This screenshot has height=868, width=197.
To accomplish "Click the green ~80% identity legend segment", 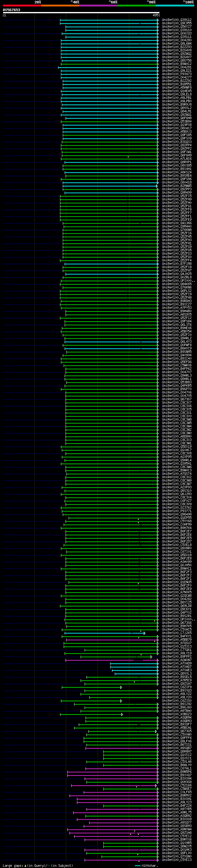I will [137, 6].
